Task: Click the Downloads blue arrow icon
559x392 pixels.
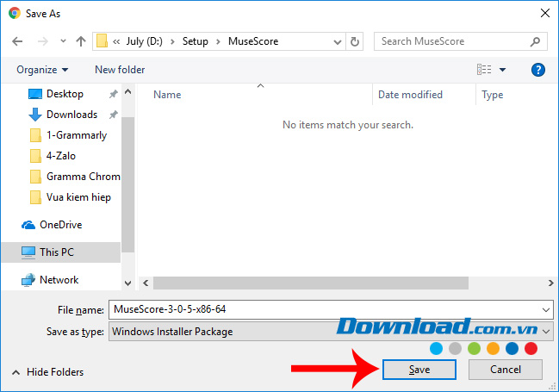Action: click(35, 115)
